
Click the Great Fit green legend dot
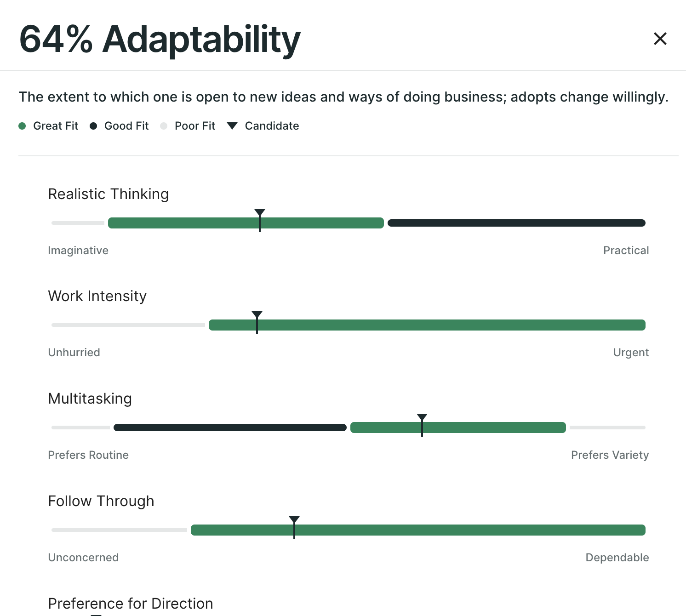22,126
